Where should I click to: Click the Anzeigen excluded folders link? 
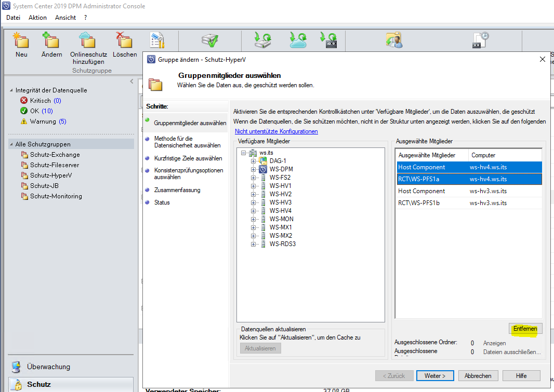tap(494, 343)
